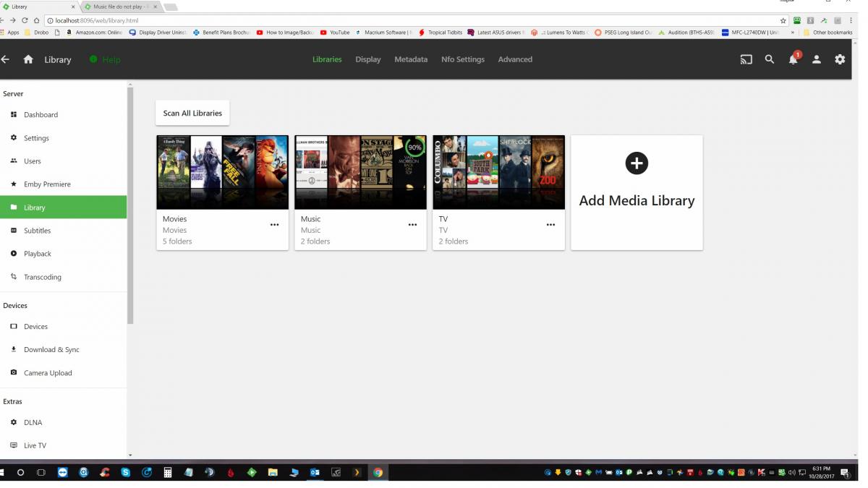The image size is (868, 488).
Task: Open the user profile icon
Action: point(816,60)
